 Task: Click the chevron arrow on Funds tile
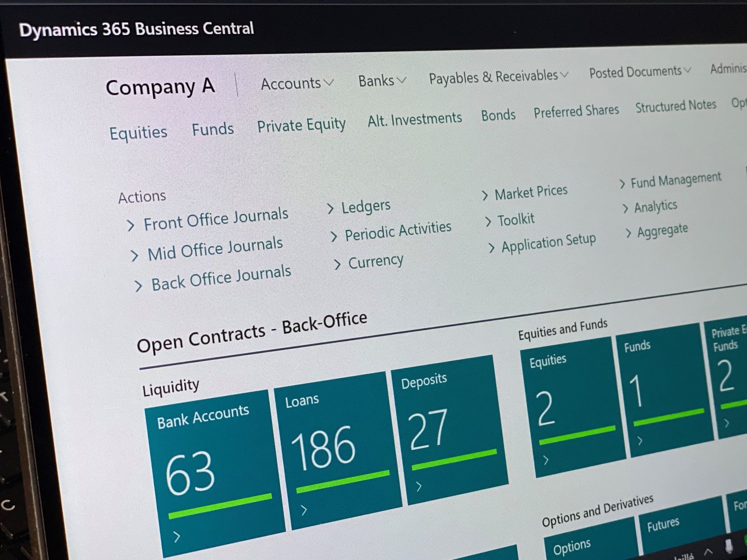[x=640, y=441]
